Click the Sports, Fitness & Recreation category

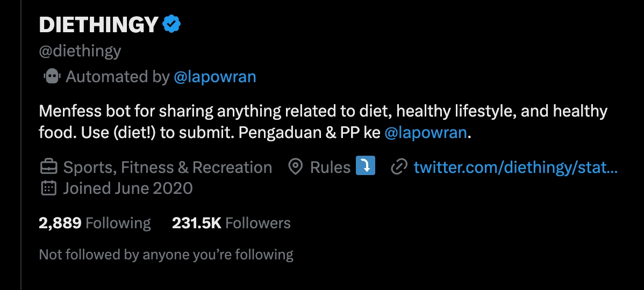(167, 167)
